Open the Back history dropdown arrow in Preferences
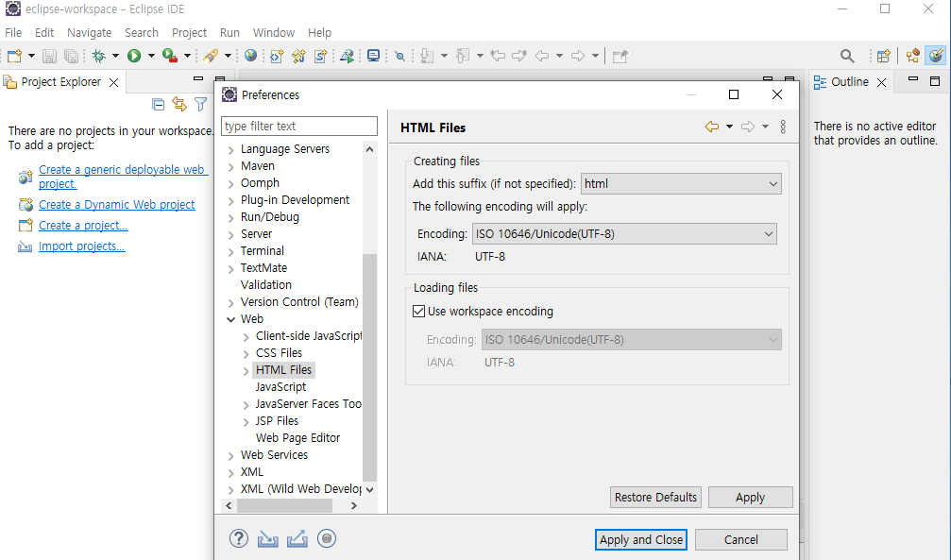951x560 pixels. click(730, 127)
